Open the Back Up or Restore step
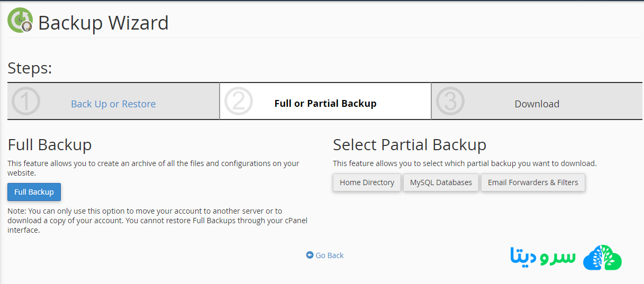Screen dimensions: 644x284 113,104
